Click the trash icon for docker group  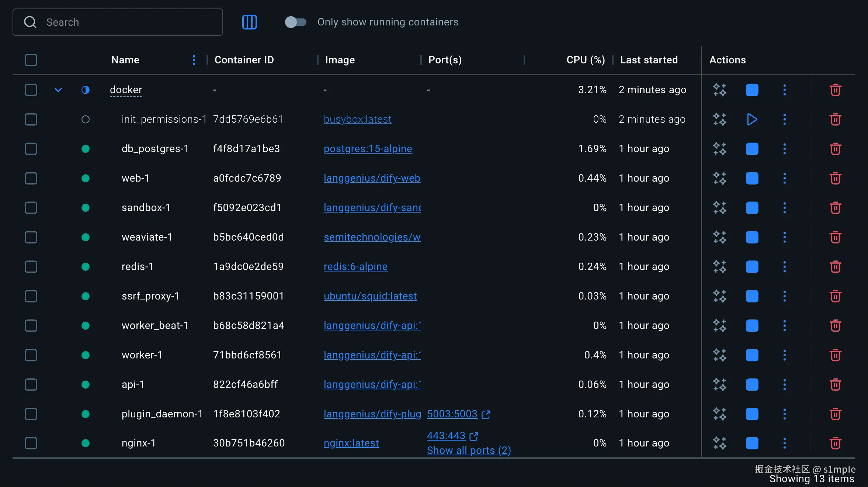tap(835, 90)
